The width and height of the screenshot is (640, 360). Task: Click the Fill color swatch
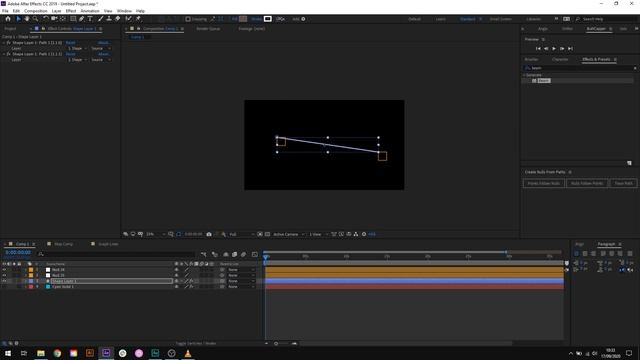pyautogui.click(x=243, y=19)
